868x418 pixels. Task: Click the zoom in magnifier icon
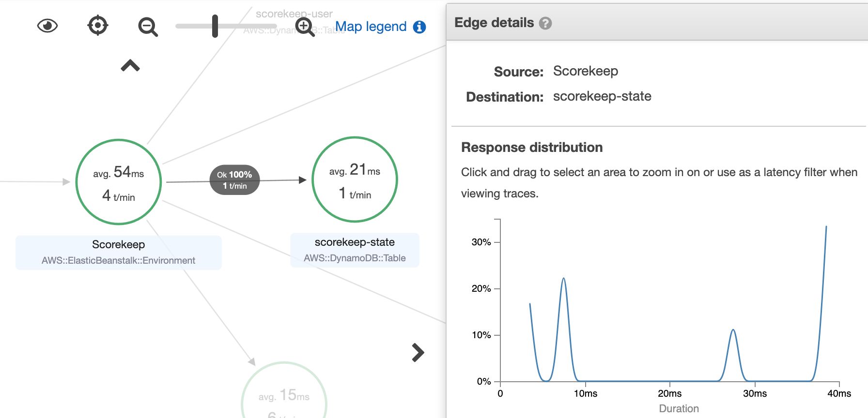tap(305, 27)
